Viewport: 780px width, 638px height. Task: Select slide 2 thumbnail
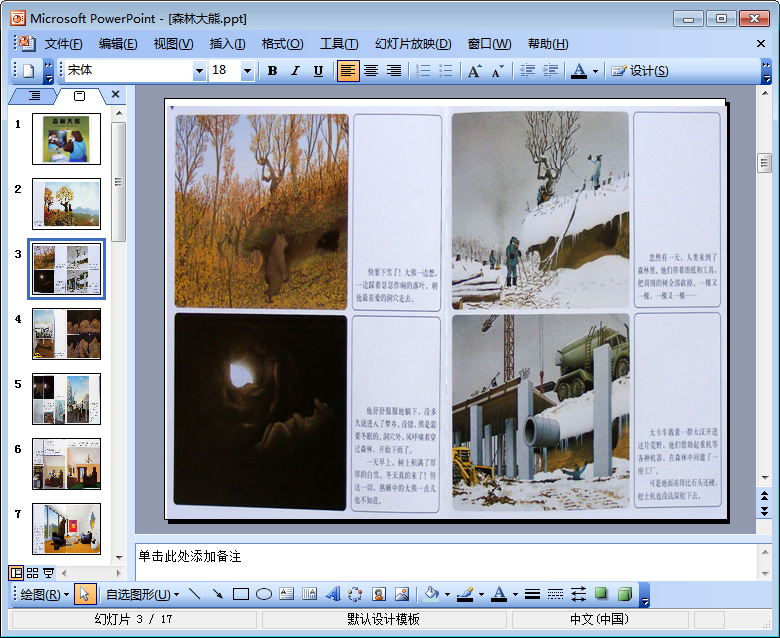click(x=67, y=204)
